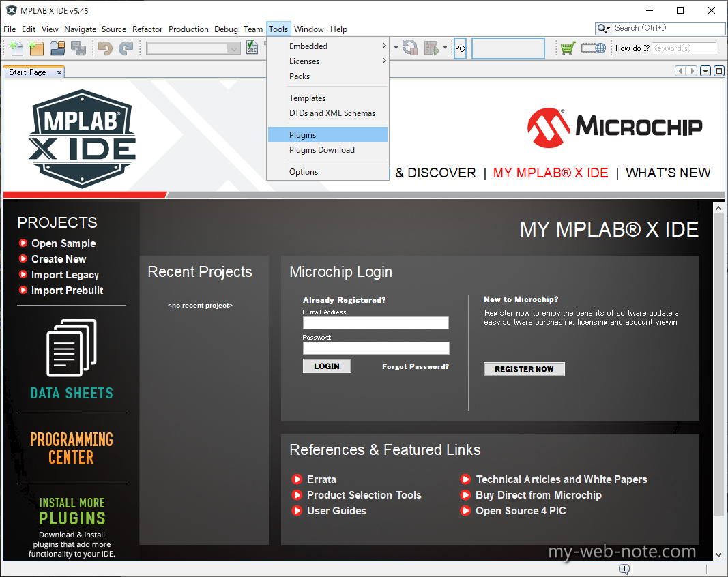
Task: Click the notification bubble in status bar
Action: point(624,569)
